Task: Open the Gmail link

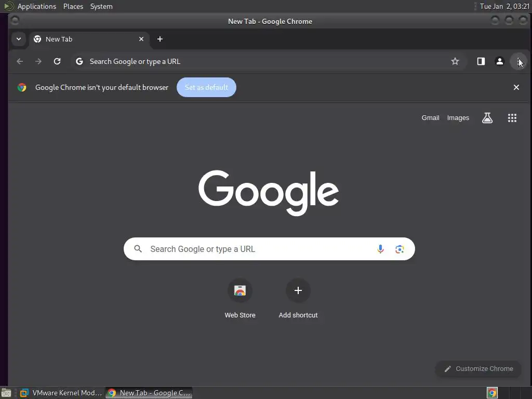Action: [430, 118]
